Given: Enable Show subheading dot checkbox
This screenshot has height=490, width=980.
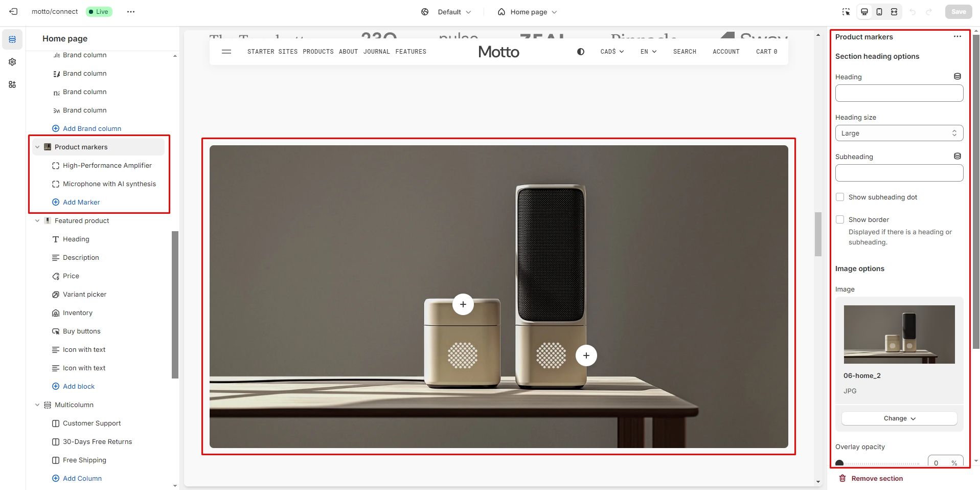Looking at the screenshot, I should pos(840,197).
